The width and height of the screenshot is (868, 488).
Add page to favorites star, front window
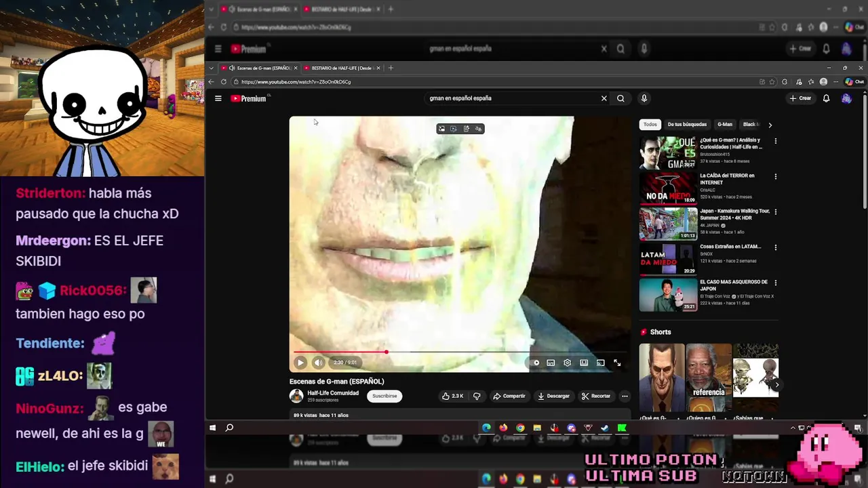772,81
